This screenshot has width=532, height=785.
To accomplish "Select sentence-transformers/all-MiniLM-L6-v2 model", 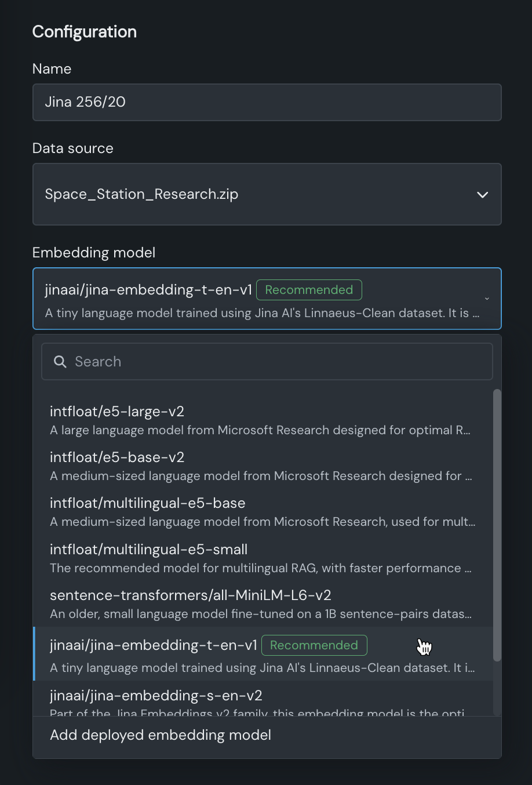I will coord(261,604).
